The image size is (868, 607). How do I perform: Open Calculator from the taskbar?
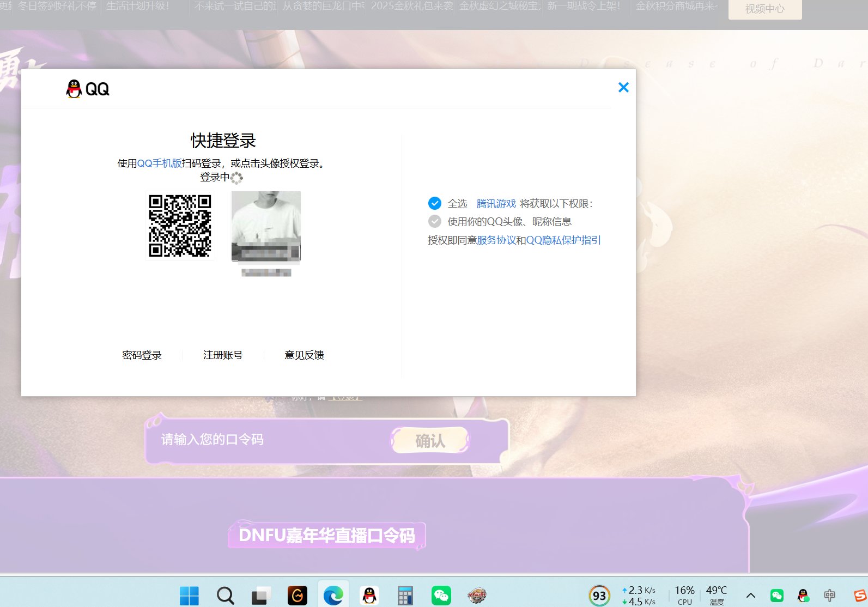point(405,596)
